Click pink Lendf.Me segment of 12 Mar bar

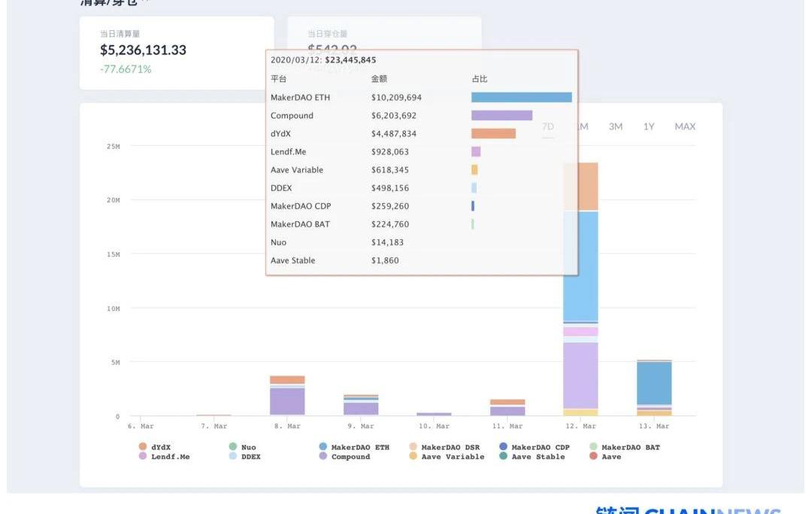click(580, 332)
